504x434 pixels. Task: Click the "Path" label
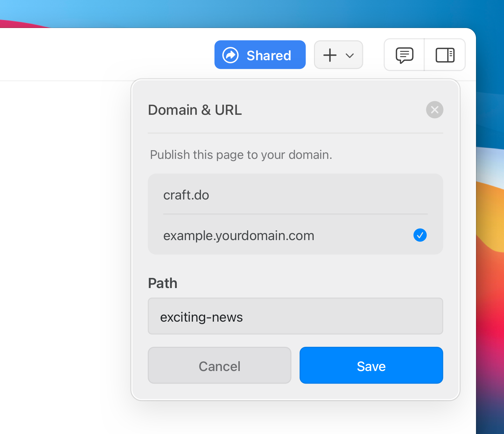click(163, 283)
